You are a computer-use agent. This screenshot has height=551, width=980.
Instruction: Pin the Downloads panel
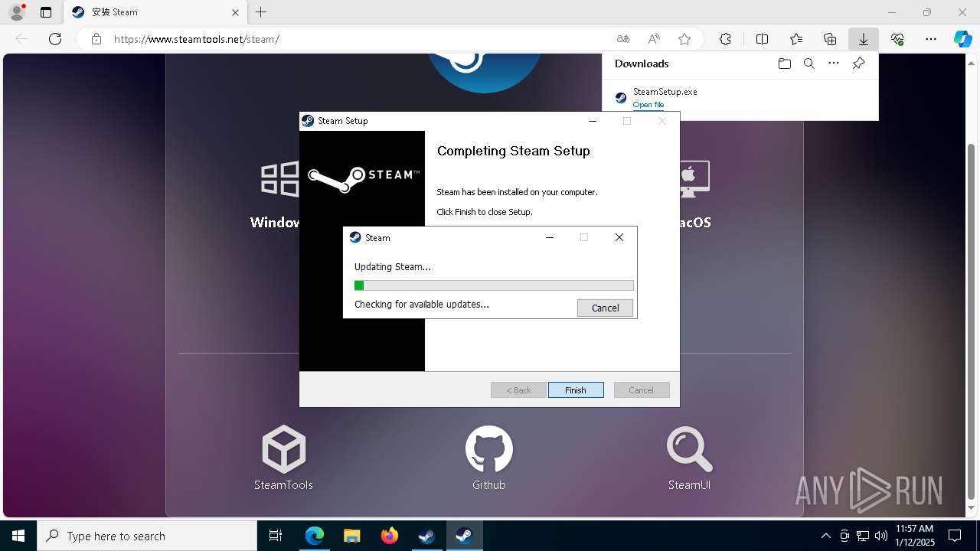click(x=859, y=64)
